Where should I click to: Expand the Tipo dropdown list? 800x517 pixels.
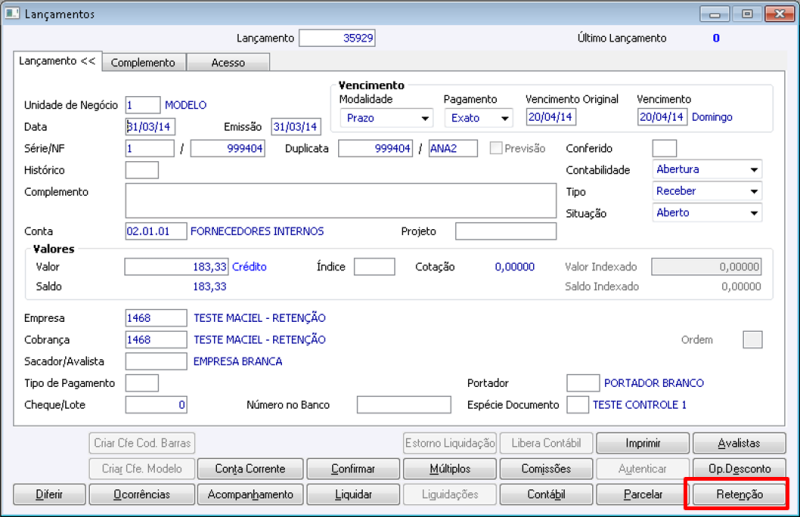click(x=707, y=191)
